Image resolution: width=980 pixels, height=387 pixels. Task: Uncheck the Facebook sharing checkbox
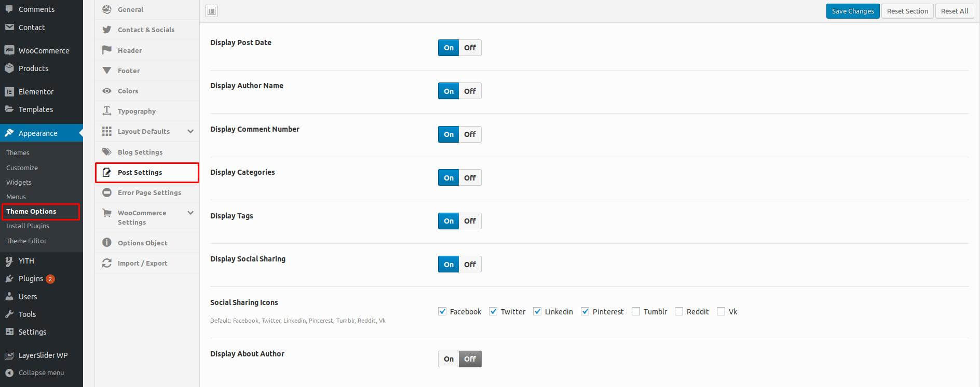click(442, 311)
